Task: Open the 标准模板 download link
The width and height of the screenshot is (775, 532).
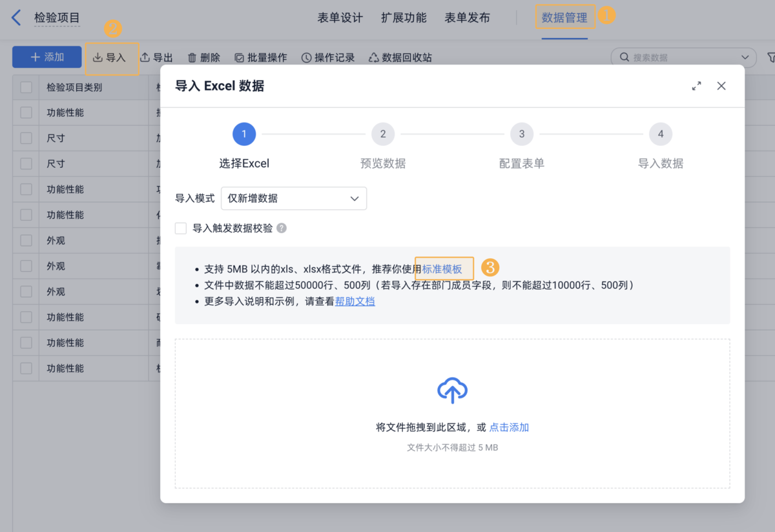Action: click(442, 269)
